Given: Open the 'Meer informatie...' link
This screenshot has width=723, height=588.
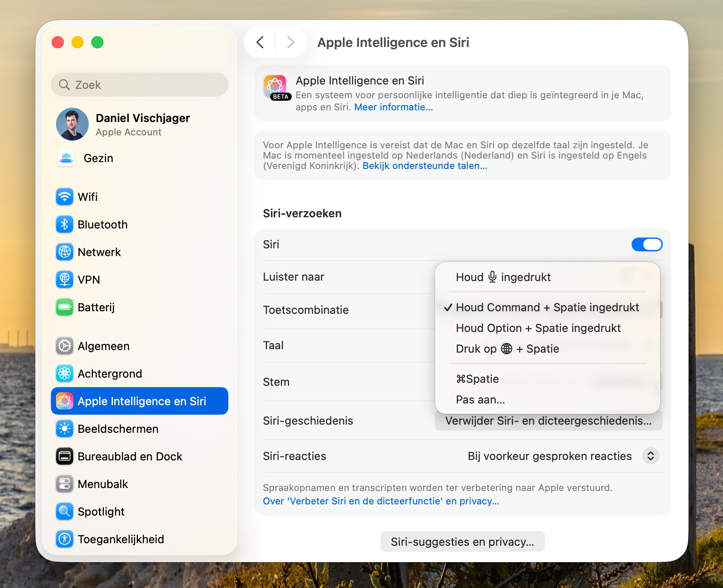Looking at the screenshot, I should (393, 107).
